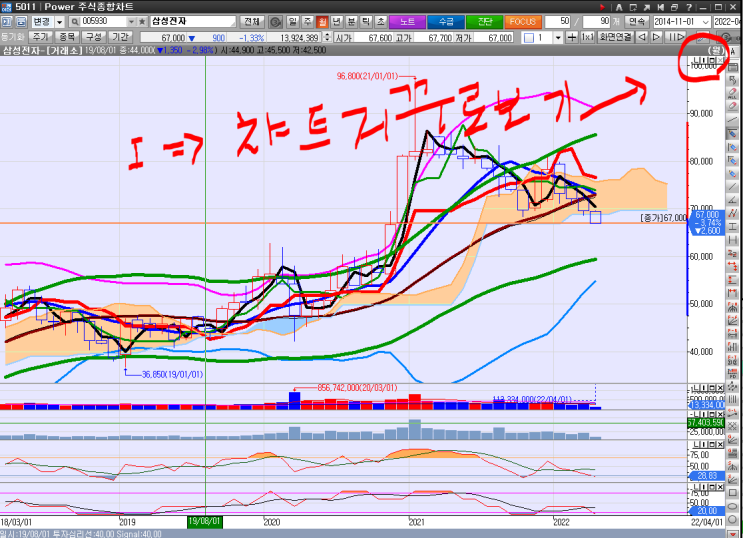The width and height of the screenshot is (743, 538).
Task: Click the 1x1 layout button
Action: click(x=588, y=37)
